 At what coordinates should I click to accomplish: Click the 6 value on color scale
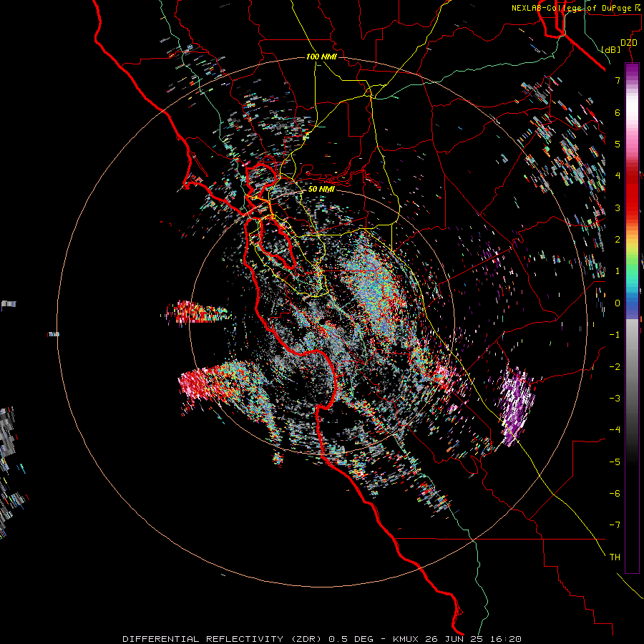(x=618, y=112)
